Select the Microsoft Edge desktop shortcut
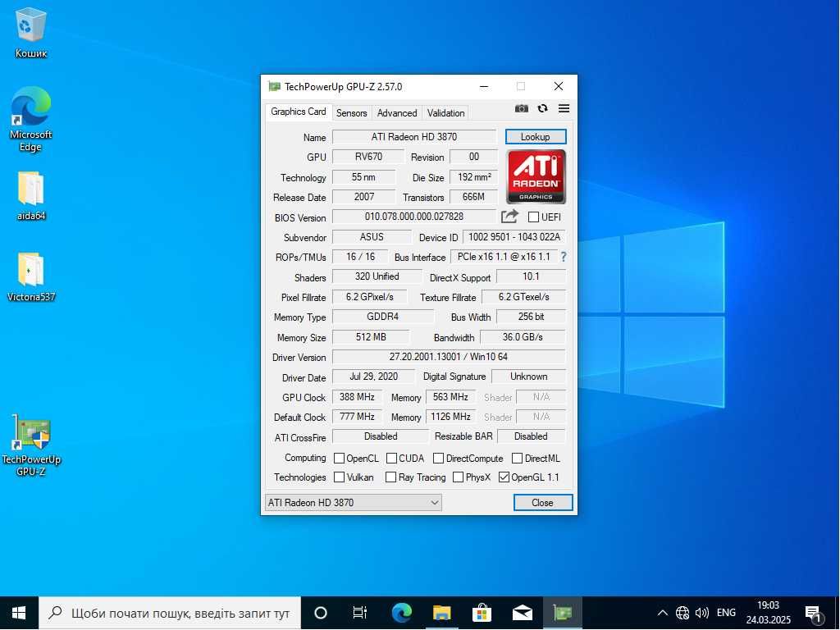Viewport: 840px width, 630px height. [x=30, y=120]
